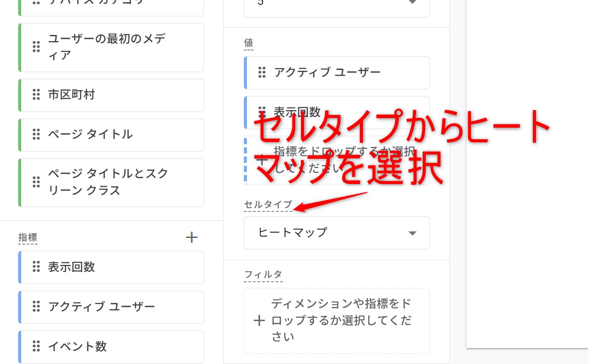The image size is (609, 364).
Task: Grab the drag handle of ページ タイトル
Action: pos(36,134)
